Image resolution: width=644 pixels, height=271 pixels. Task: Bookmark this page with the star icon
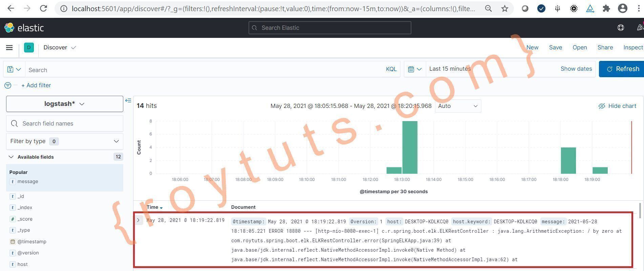(505, 8)
